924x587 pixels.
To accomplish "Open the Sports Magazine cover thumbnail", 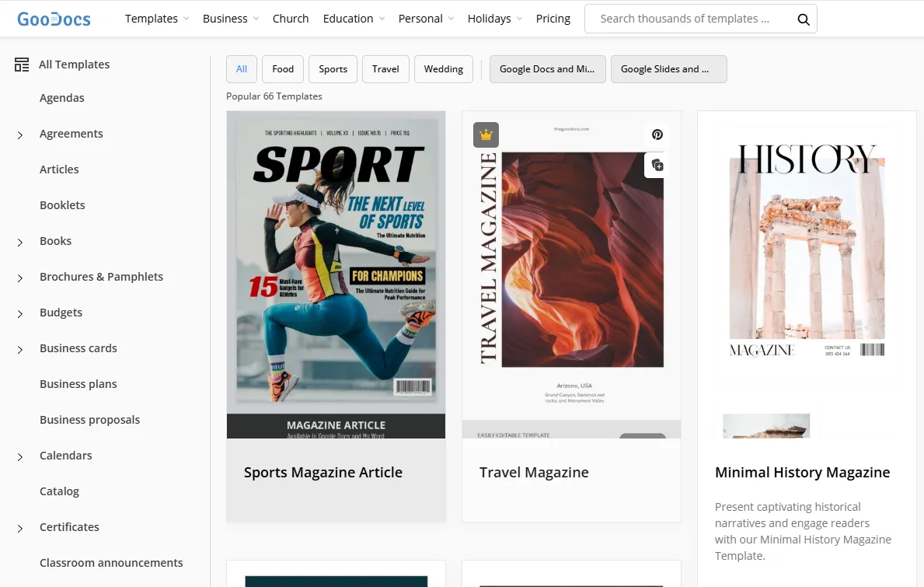I will 336,264.
